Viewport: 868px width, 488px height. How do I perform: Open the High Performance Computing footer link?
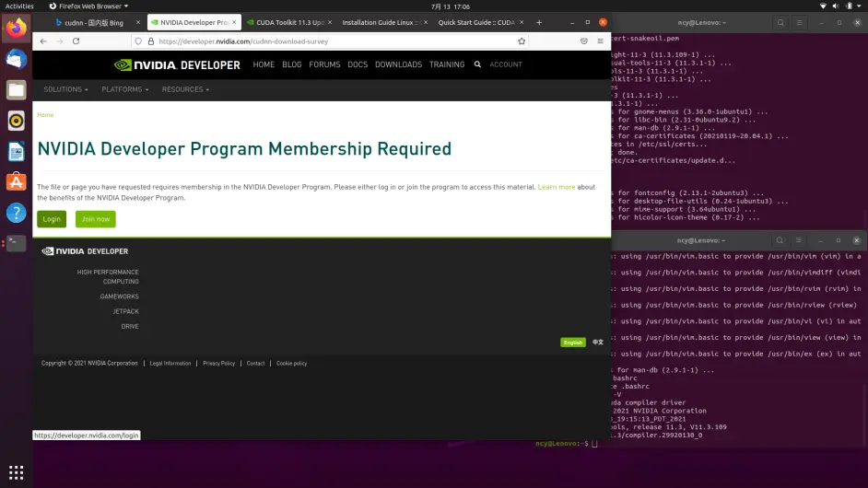(108, 276)
